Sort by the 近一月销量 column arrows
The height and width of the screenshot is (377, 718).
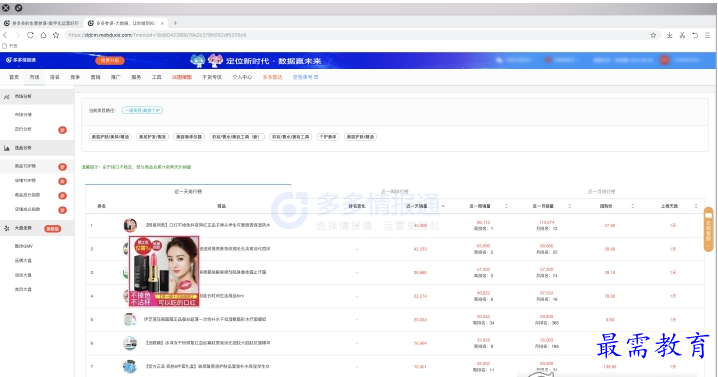coord(569,206)
